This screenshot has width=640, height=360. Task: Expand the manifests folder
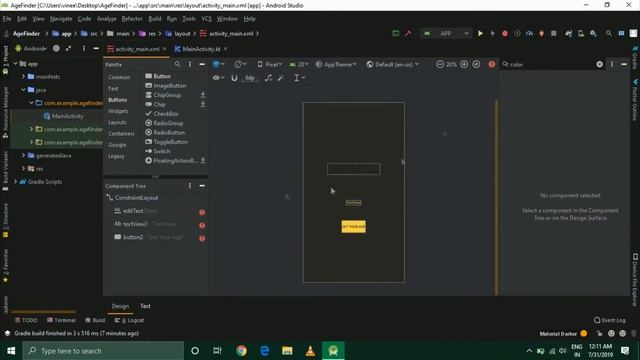pos(23,77)
